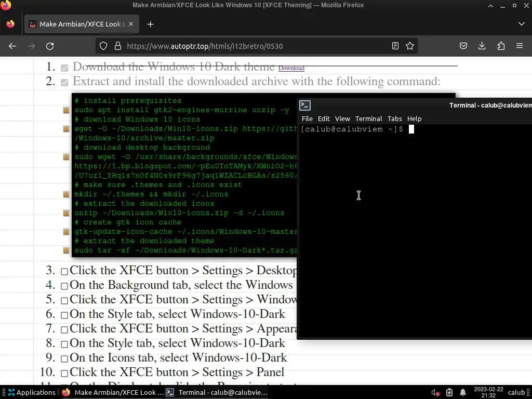Open a new Firefox tab
Viewport: 532px width, 399px height.
pos(150,24)
